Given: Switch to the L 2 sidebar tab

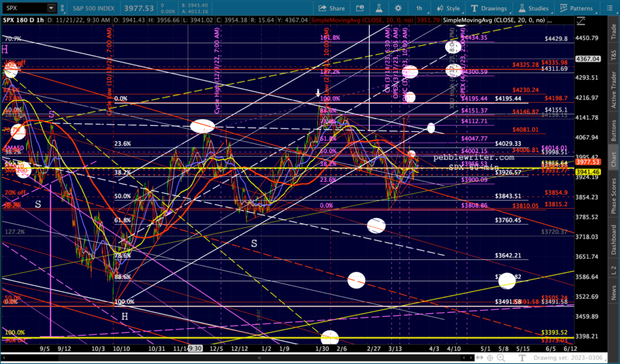Looking at the screenshot, I should [614, 270].
